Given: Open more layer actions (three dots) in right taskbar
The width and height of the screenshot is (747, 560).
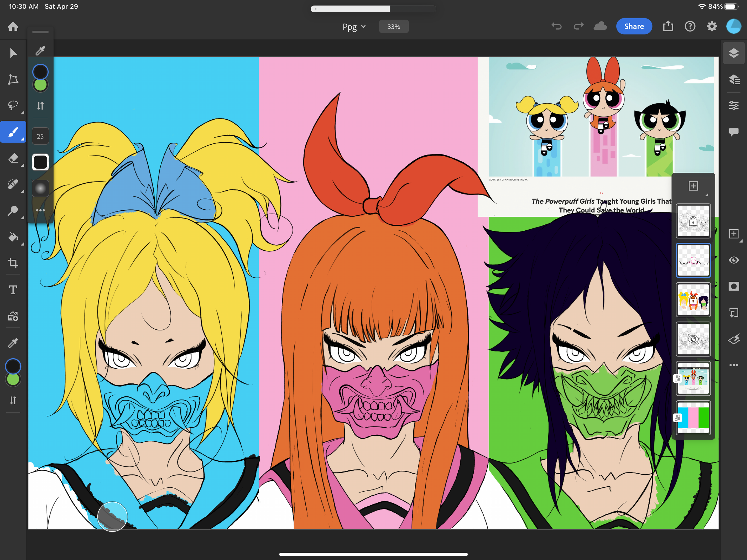Looking at the screenshot, I should pyautogui.click(x=734, y=365).
